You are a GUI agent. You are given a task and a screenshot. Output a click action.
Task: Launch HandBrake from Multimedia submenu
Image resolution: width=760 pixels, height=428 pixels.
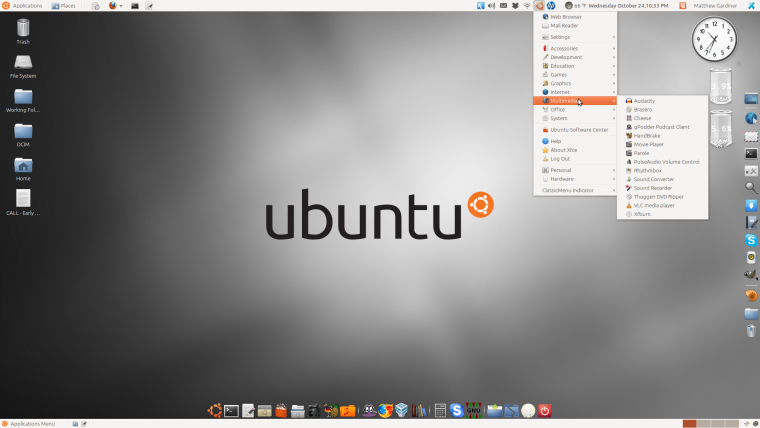tap(663, 136)
